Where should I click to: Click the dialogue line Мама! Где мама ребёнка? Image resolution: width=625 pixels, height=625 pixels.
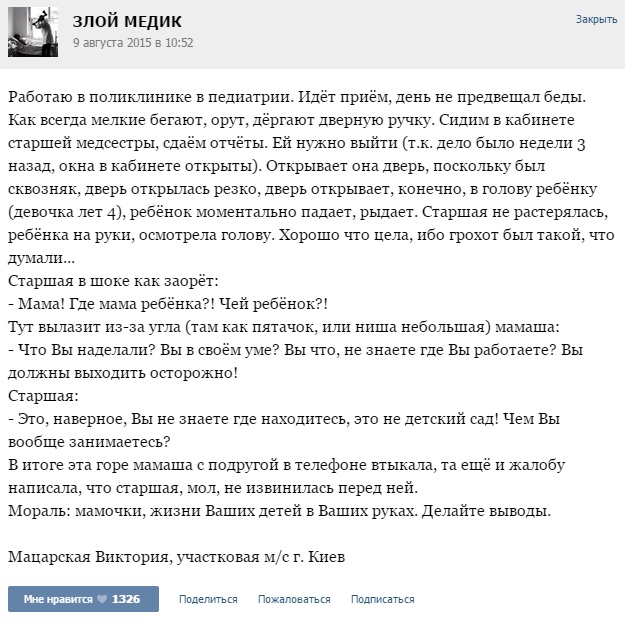[168, 304]
